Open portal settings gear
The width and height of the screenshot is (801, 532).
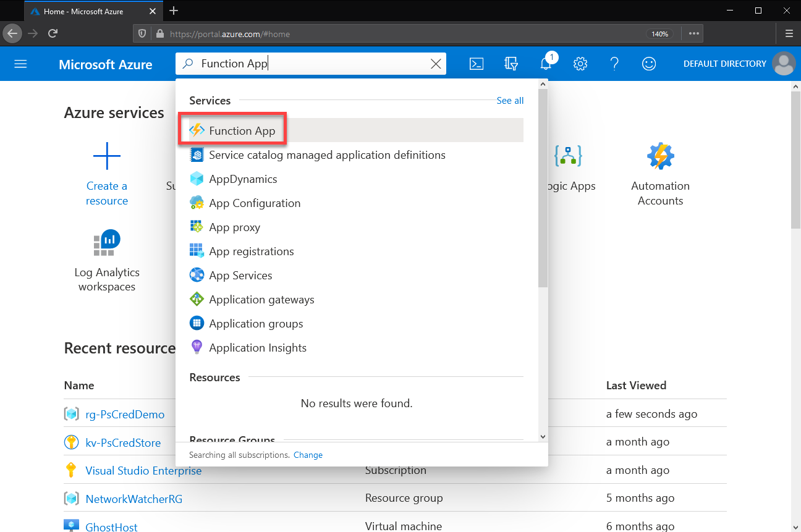pyautogui.click(x=580, y=64)
